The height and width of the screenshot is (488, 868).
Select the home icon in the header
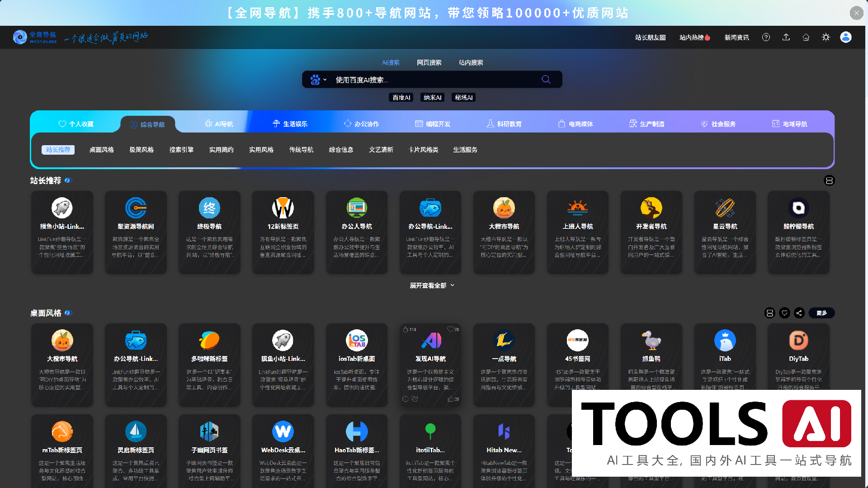click(x=806, y=37)
